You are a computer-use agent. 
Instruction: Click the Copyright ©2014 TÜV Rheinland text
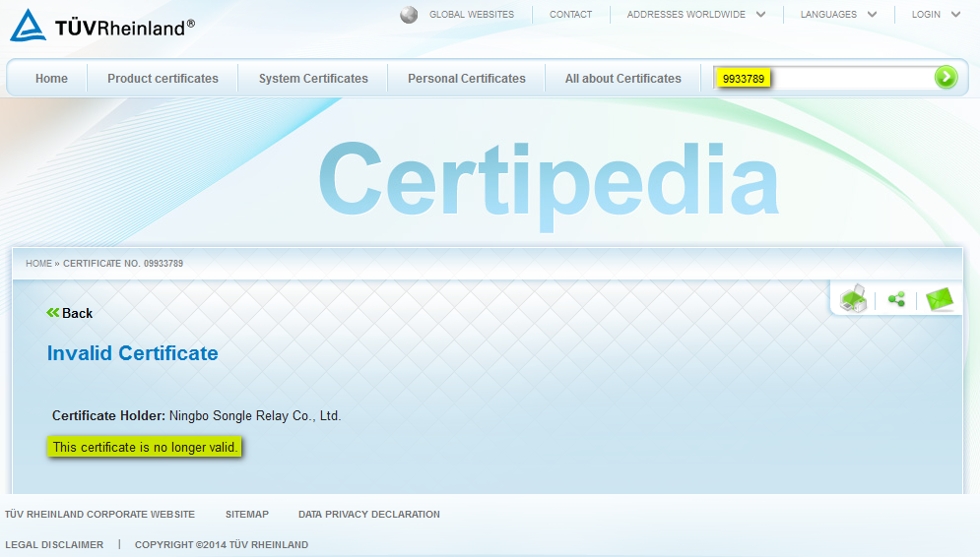point(222,545)
